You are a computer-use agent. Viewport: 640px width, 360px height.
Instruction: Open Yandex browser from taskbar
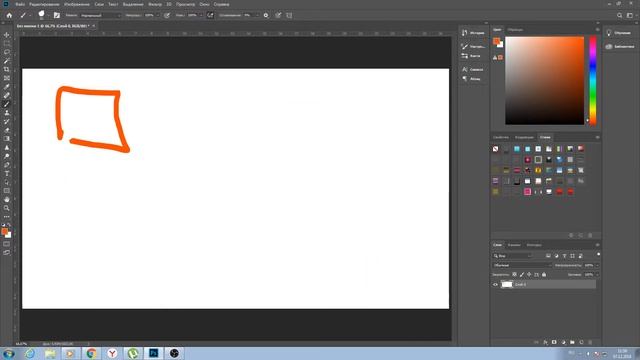[112, 353]
